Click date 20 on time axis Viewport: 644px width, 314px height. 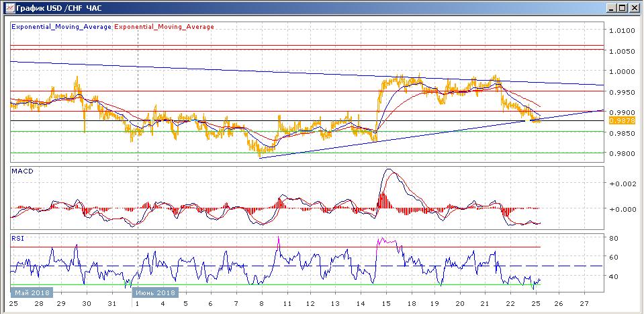[459, 304]
